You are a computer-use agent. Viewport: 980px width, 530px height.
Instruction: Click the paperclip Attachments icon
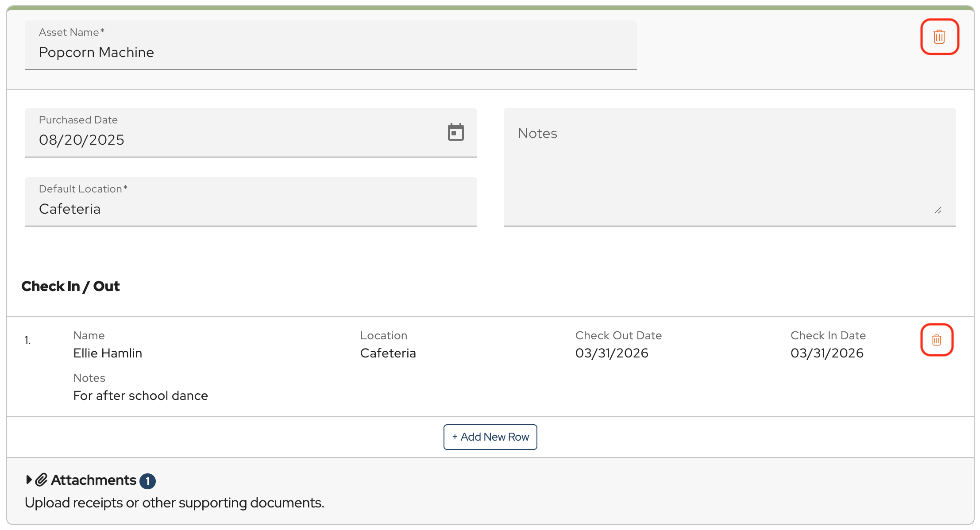[41, 480]
